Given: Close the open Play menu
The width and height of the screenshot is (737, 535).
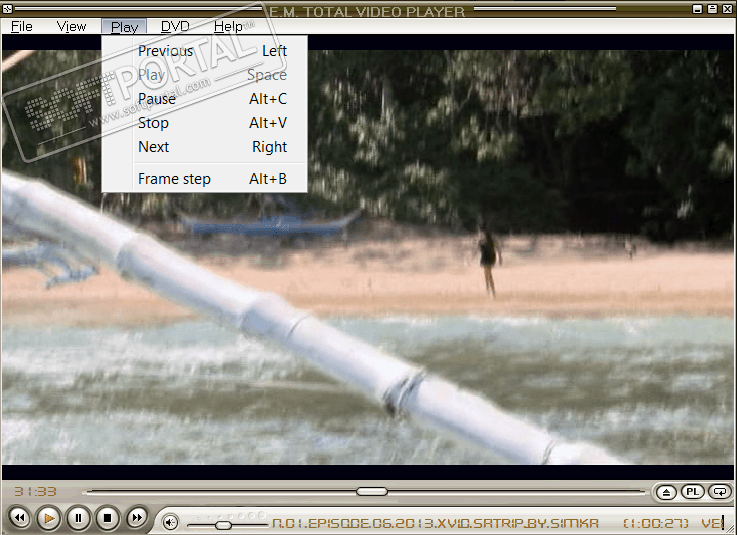Looking at the screenshot, I should coord(124,27).
